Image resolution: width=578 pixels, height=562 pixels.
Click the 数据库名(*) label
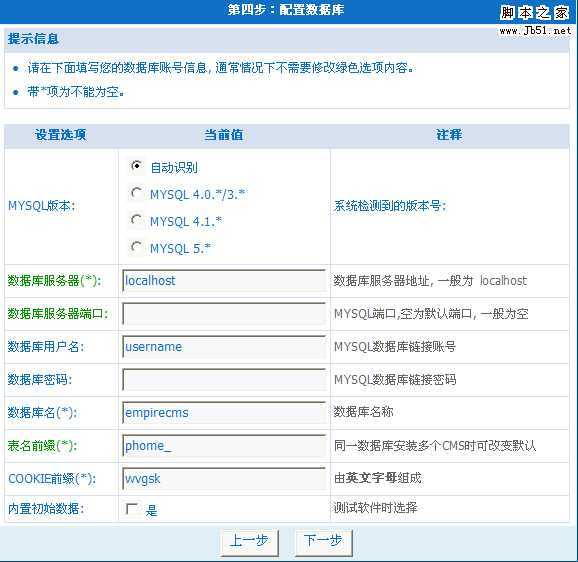click(42, 412)
